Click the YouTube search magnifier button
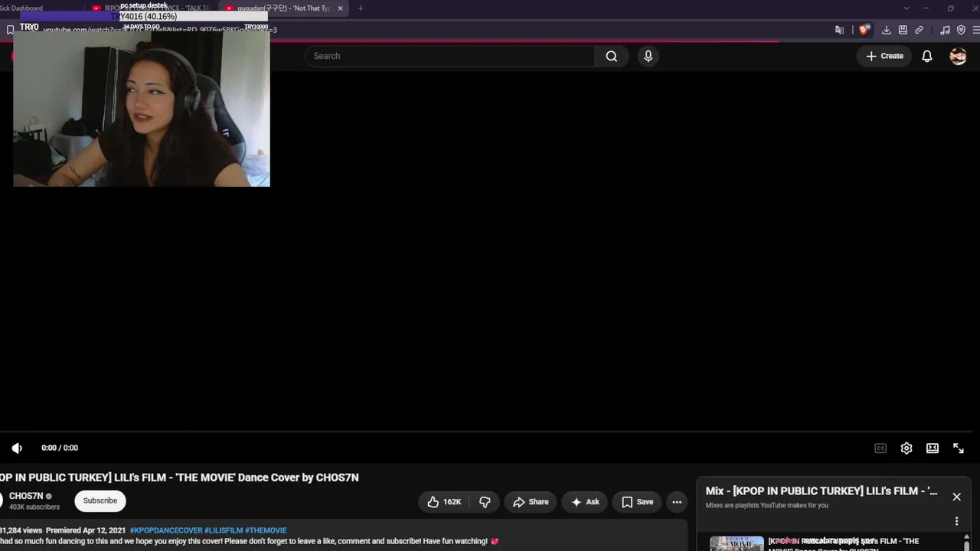Viewport: 980px width, 551px height. (x=611, y=56)
